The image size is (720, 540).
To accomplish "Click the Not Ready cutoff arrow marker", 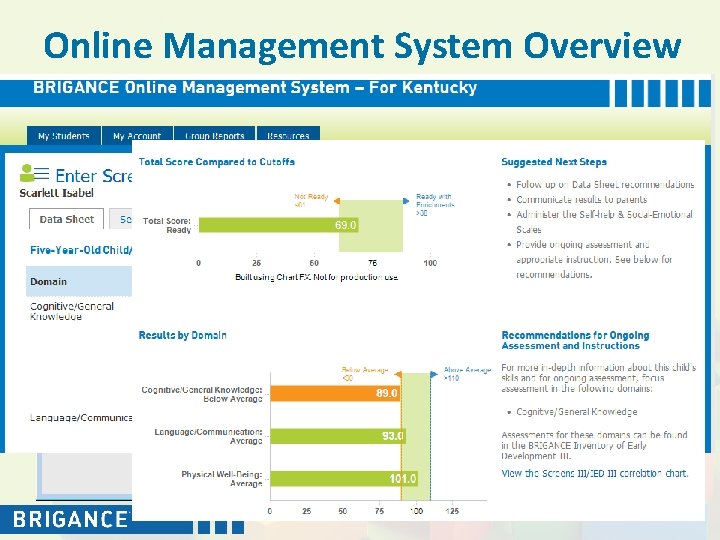I will click(x=337, y=201).
